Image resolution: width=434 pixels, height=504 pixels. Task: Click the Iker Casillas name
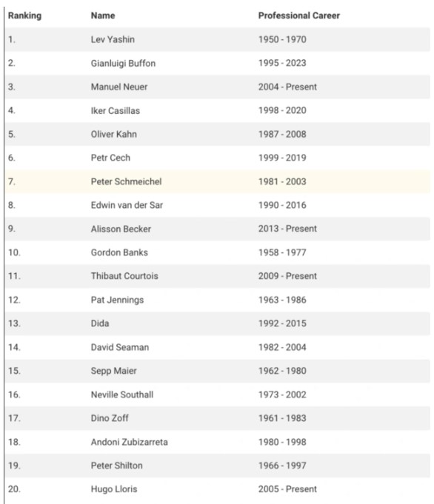tap(116, 110)
